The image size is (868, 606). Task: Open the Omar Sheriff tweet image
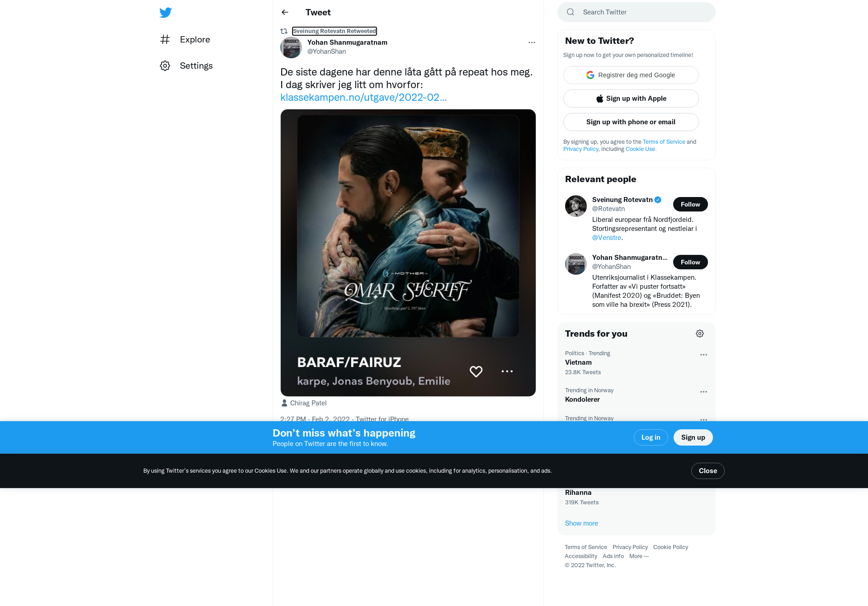(x=408, y=253)
